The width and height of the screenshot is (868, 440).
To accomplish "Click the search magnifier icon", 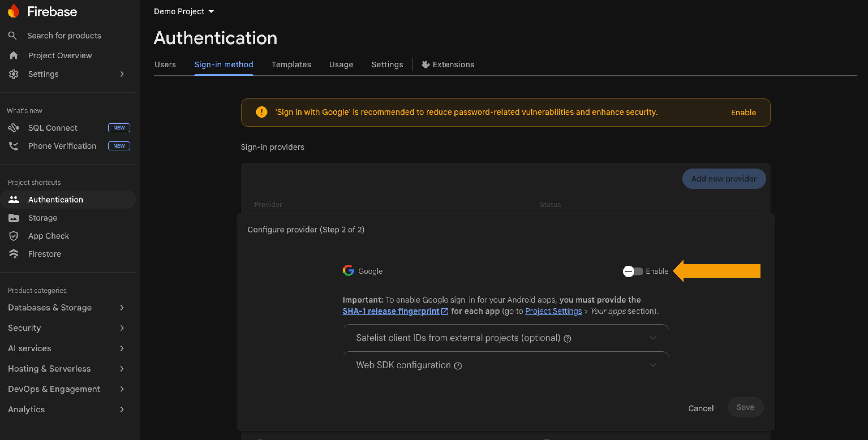I will 12,35.
